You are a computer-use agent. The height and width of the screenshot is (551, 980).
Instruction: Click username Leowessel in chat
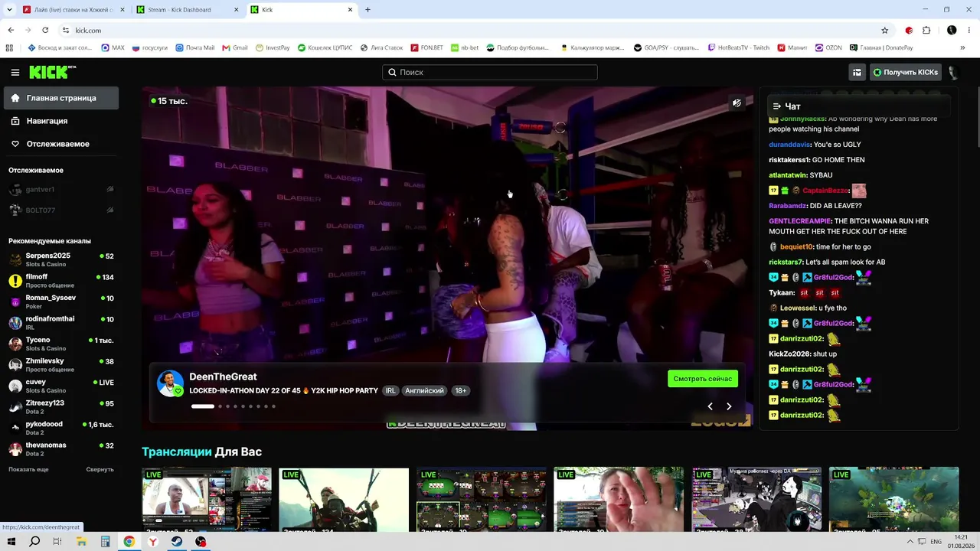(x=797, y=308)
